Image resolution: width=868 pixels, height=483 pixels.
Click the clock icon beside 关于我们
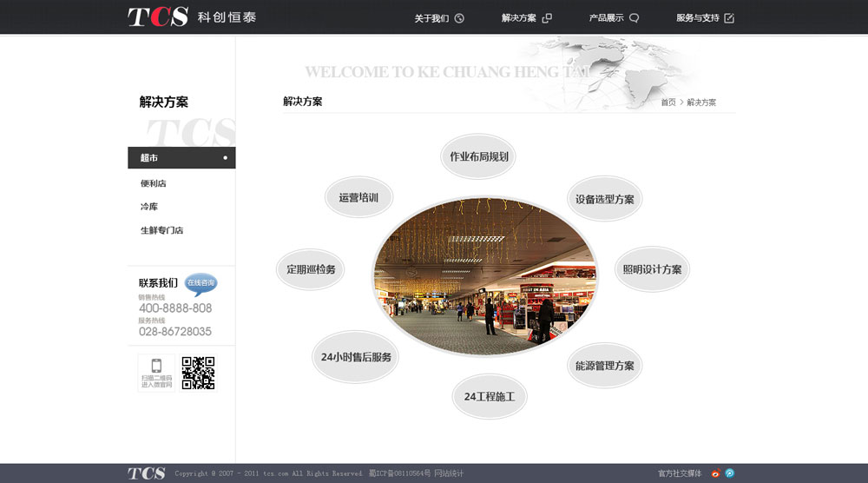pos(459,18)
